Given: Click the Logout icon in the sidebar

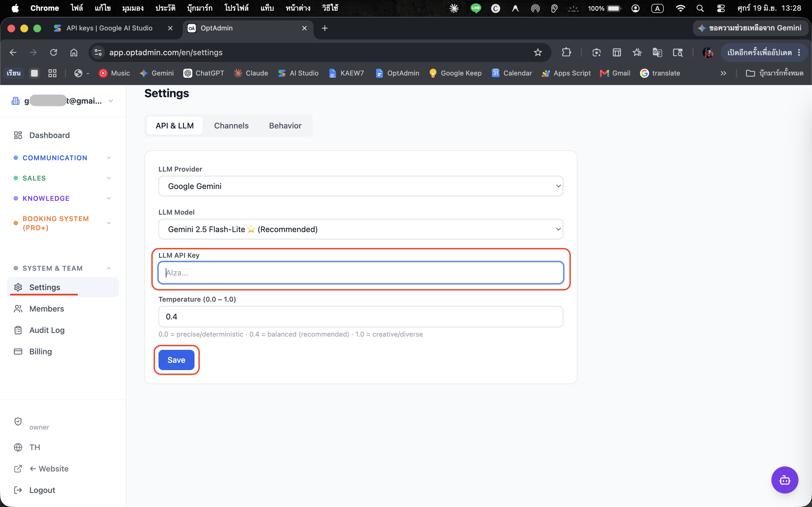Looking at the screenshot, I should [x=18, y=490].
